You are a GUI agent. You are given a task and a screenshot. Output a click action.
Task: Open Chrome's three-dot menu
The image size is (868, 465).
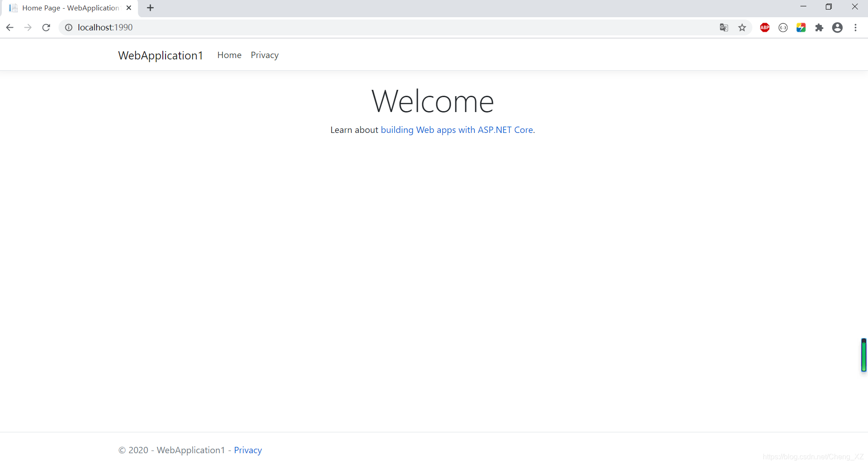[855, 28]
